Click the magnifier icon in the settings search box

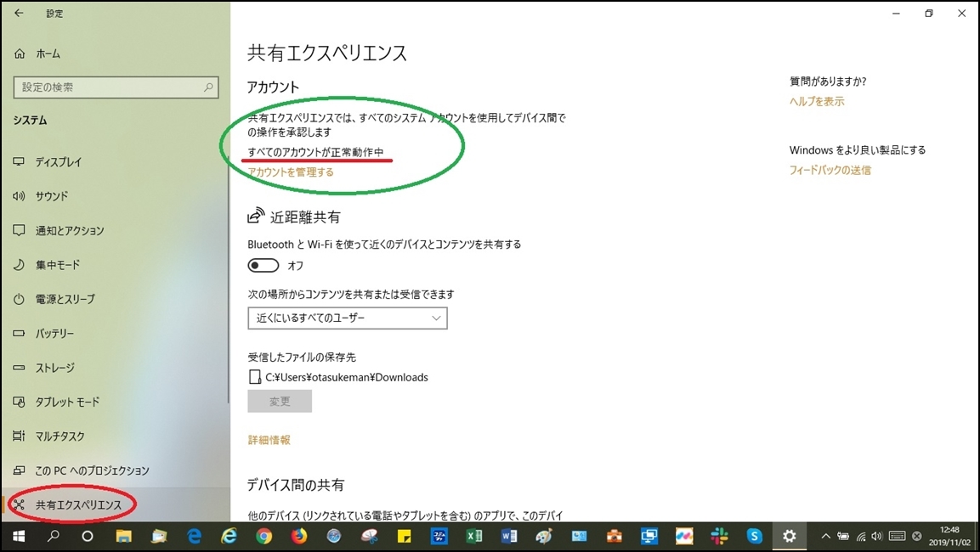[208, 87]
